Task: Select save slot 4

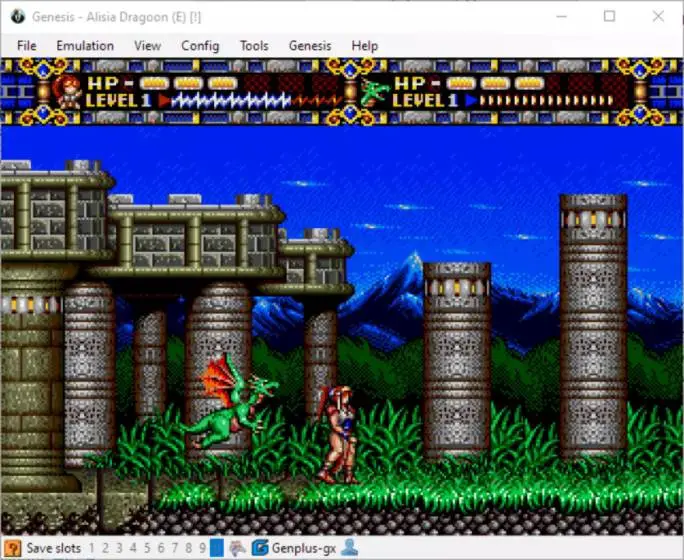Action: click(x=133, y=548)
